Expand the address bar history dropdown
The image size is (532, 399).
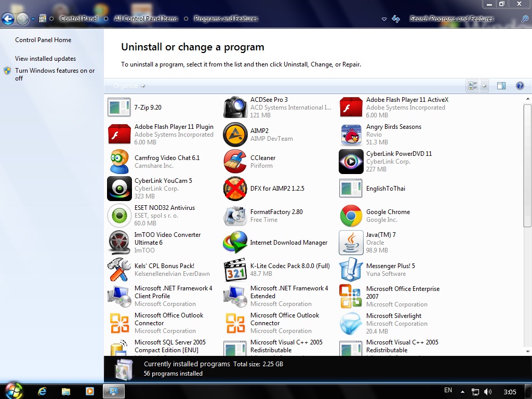pos(384,19)
